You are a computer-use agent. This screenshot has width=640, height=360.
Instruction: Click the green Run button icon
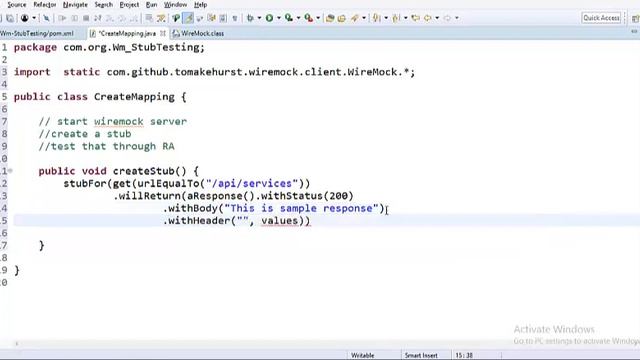(x=269, y=18)
